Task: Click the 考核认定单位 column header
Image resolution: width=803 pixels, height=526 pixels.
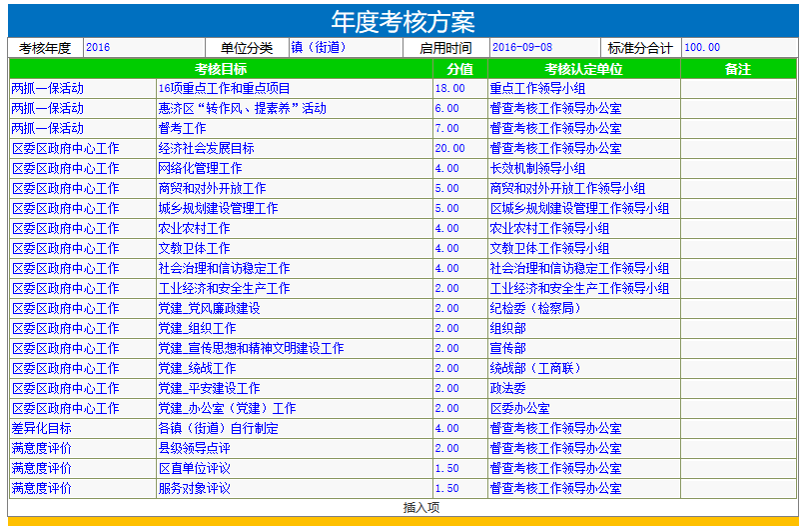Action: (584, 69)
